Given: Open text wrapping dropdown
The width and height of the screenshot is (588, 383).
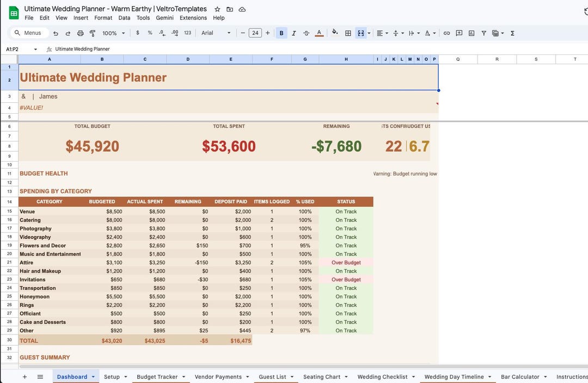Looking at the screenshot, I should pos(414,33).
